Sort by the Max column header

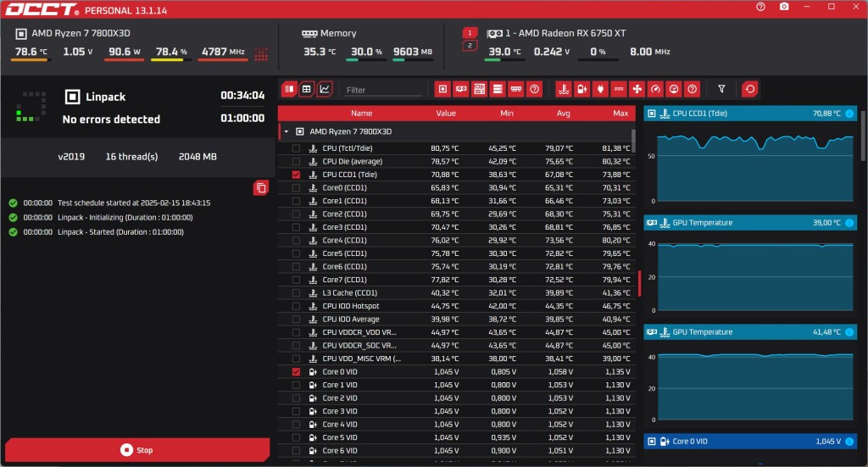tap(620, 114)
